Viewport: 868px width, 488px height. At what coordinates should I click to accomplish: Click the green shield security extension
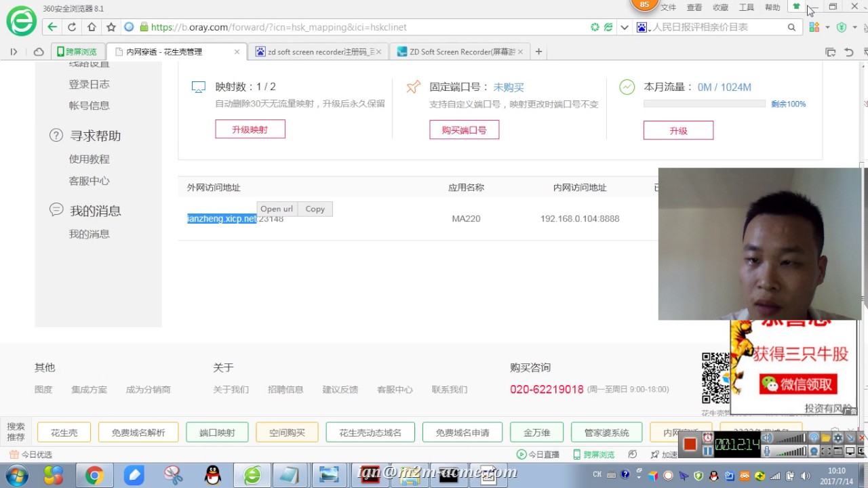click(842, 27)
